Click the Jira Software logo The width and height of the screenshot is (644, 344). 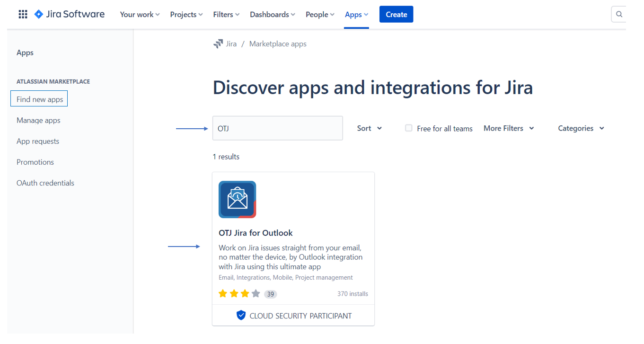[70, 14]
